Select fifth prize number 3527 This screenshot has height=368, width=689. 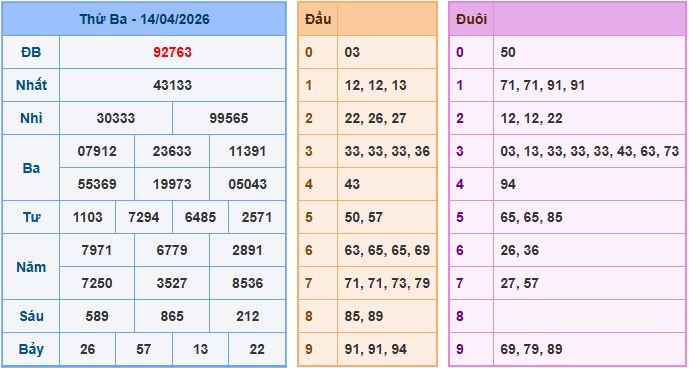click(172, 283)
